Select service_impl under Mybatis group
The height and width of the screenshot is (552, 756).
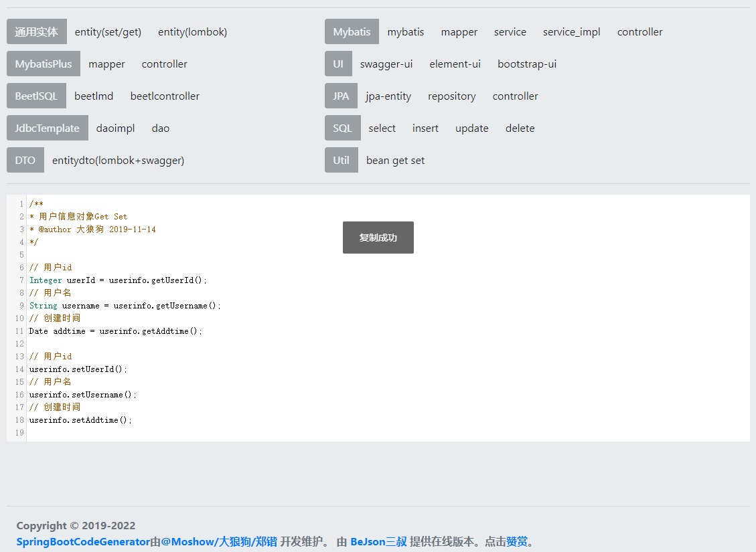click(x=571, y=31)
